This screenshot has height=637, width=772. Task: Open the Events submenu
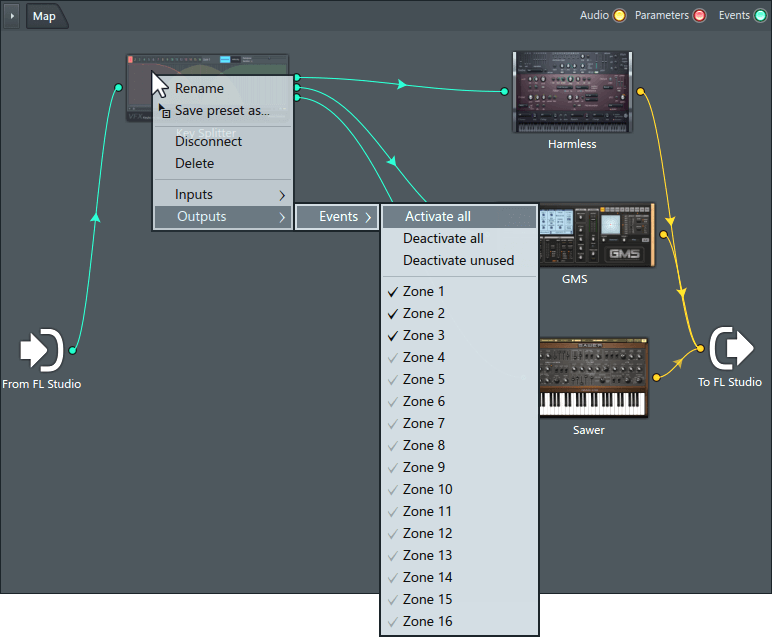click(x=339, y=217)
